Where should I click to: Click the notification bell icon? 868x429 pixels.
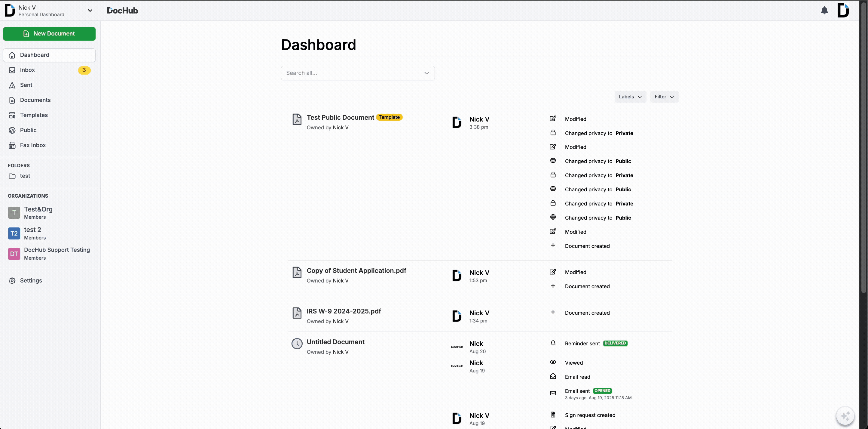(x=824, y=11)
